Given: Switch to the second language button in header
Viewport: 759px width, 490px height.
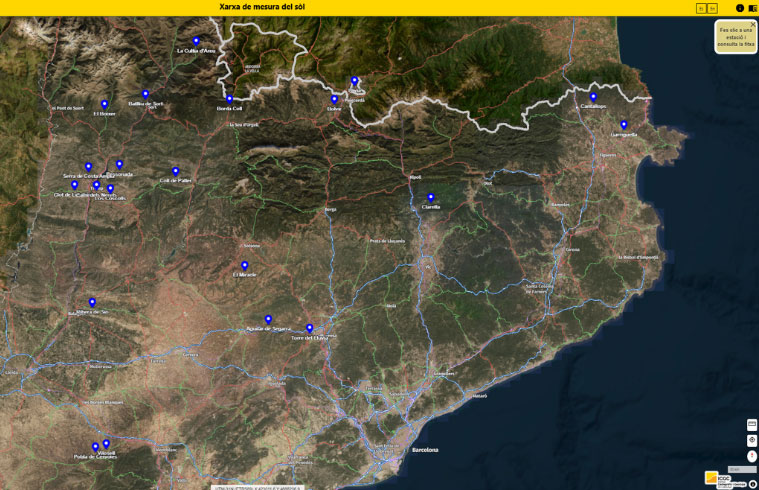Looking at the screenshot, I should pyautogui.click(x=712, y=8).
